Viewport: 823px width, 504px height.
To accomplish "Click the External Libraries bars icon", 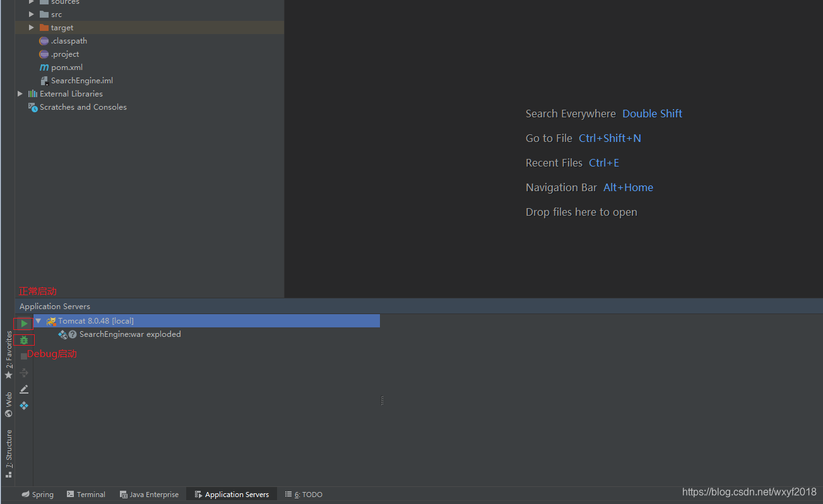I will [x=33, y=94].
